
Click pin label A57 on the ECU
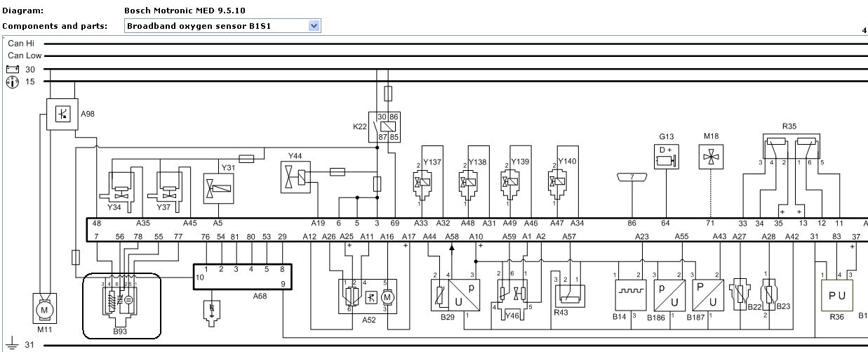569,237
